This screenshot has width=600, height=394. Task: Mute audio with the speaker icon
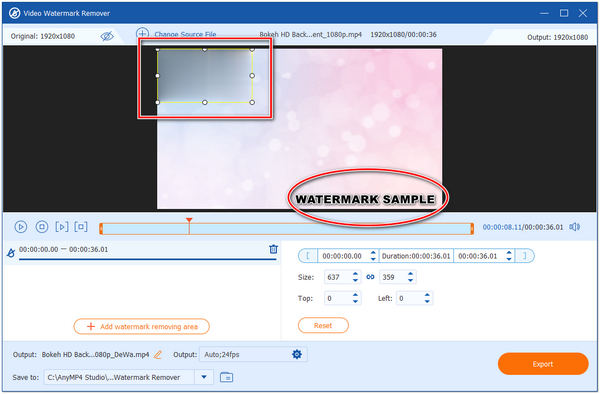[x=574, y=227]
